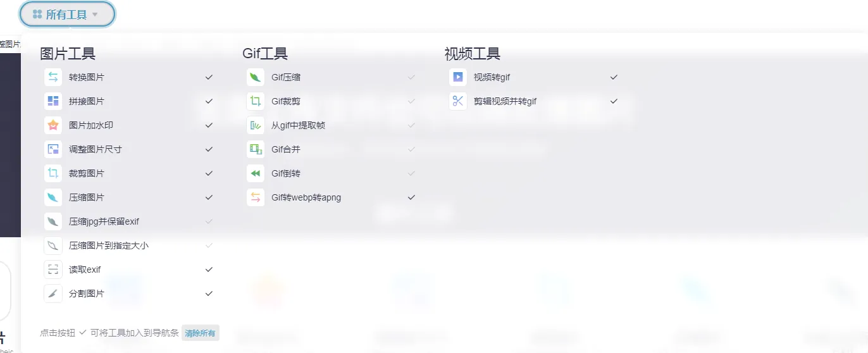This screenshot has height=353, width=868.
Task: Click the 压缩图片到指定大小 icon
Action: coord(53,245)
